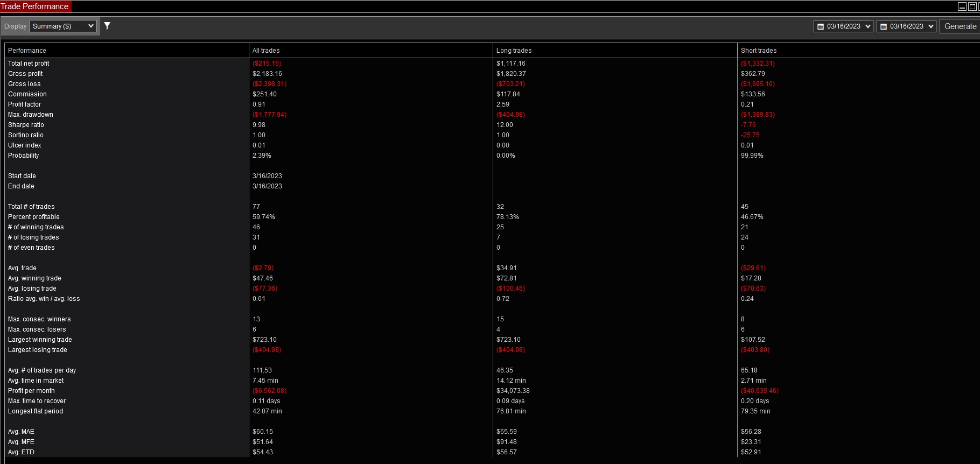Select Avg. # of trades per day row
The height and width of the screenshot is (464, 980).
click(x=42, y=370)
